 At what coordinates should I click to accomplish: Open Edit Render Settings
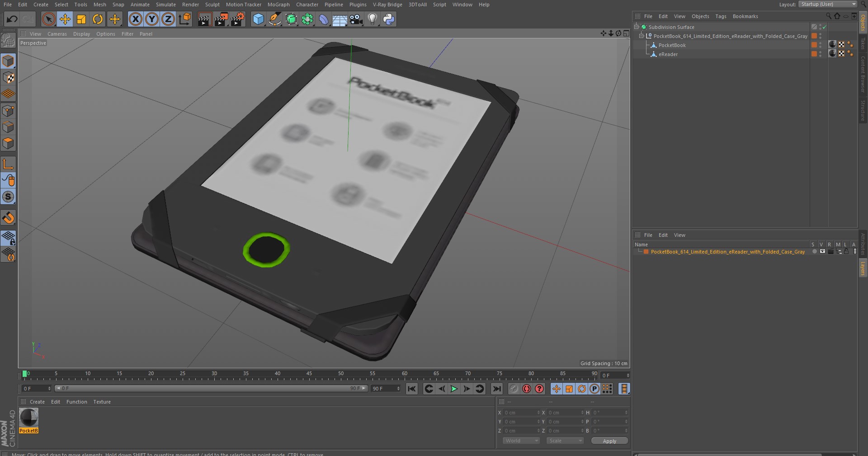coord(238,19)
